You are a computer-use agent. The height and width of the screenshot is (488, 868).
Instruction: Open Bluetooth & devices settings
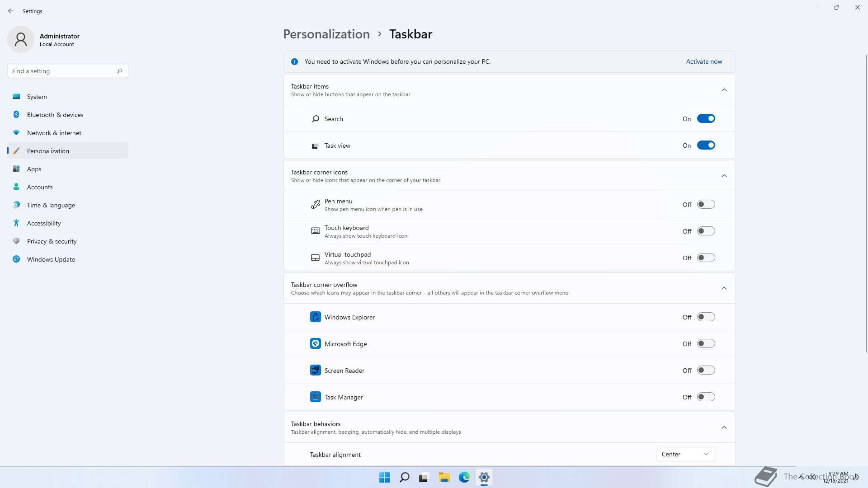pyautogui.click(x=55, y=115)
